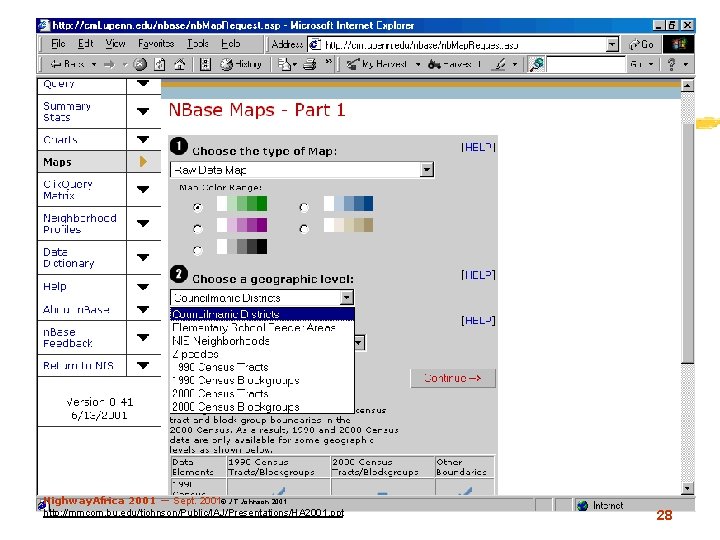The width and height of the screenshot is (720, 540).
Task: Open the History toolbar button
Action: [x=242, y=64]
